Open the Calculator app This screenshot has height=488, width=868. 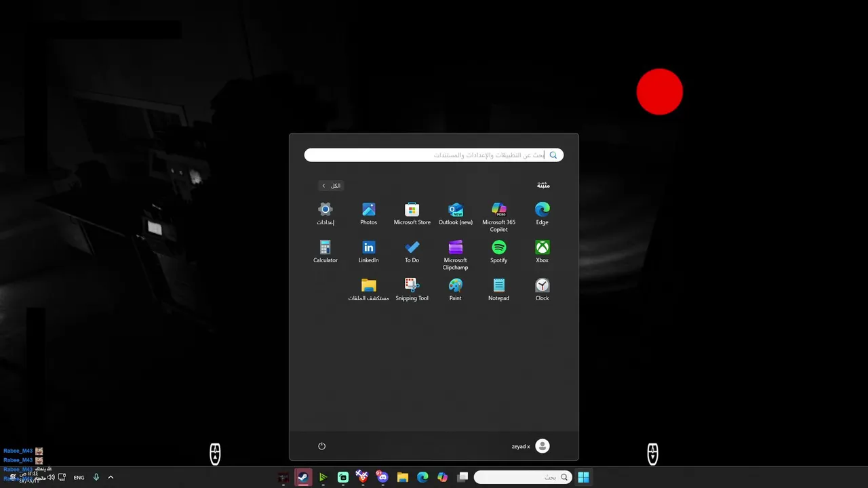[x=325, y=251]
